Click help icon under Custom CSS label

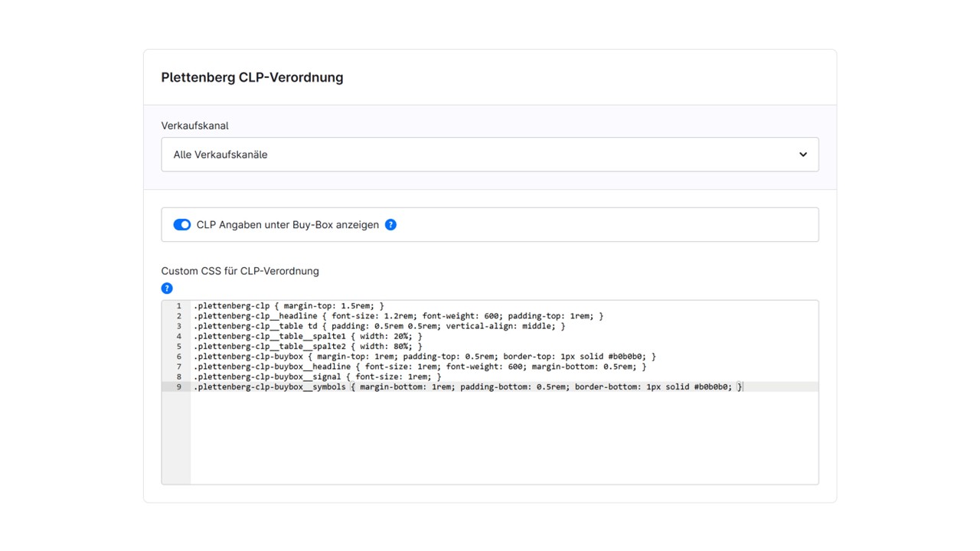167,289
